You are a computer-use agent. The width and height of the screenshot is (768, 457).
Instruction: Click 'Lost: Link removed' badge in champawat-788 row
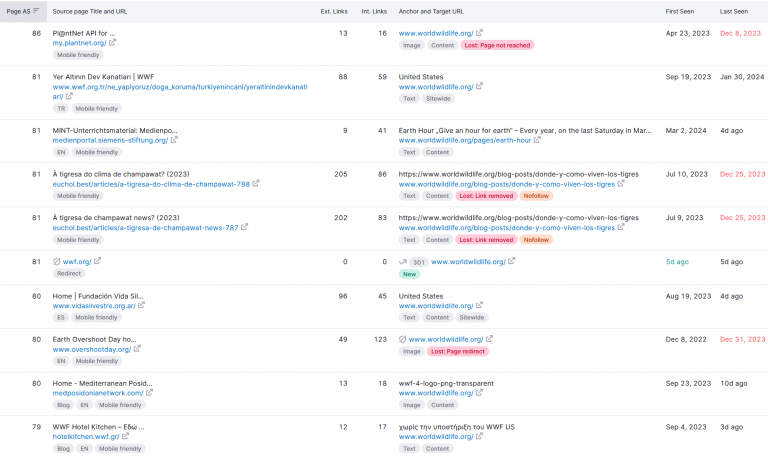(486, 196)
